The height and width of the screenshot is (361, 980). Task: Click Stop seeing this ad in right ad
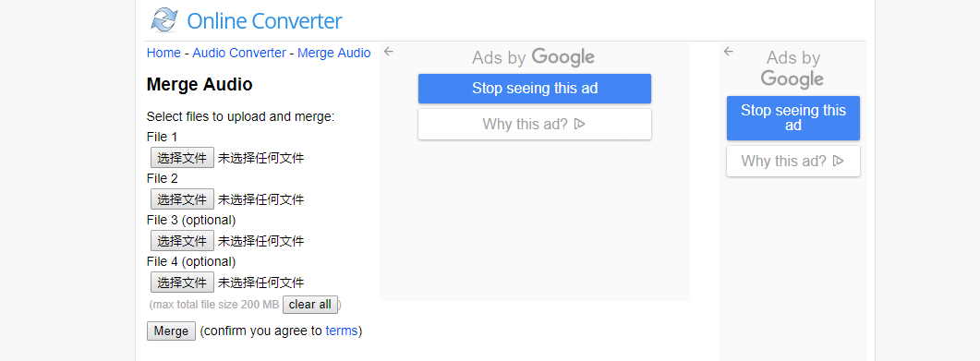pos(793,118)
